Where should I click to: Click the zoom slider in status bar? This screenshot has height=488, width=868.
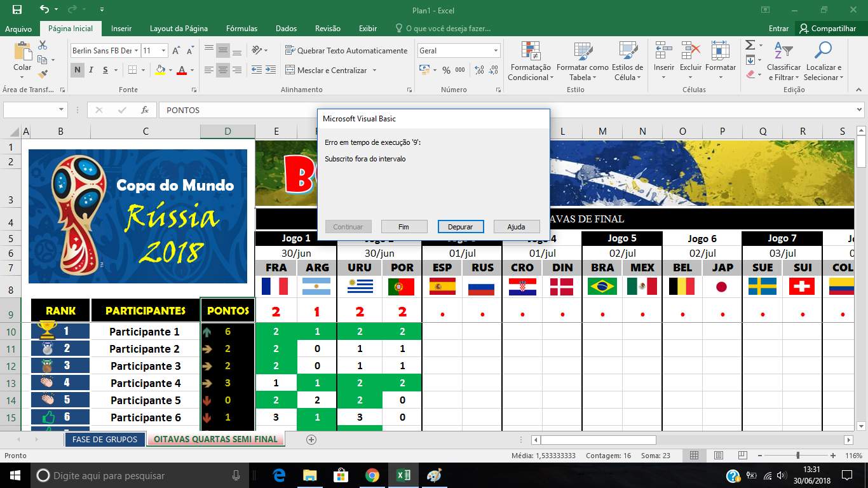pyautogui.click(x=799, y=456)
